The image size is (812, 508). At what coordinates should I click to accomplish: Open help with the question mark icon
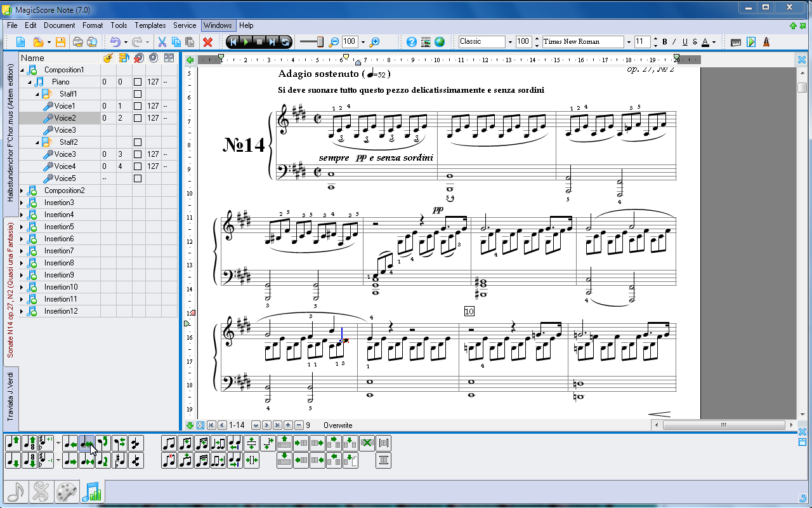tap(412, 42)
